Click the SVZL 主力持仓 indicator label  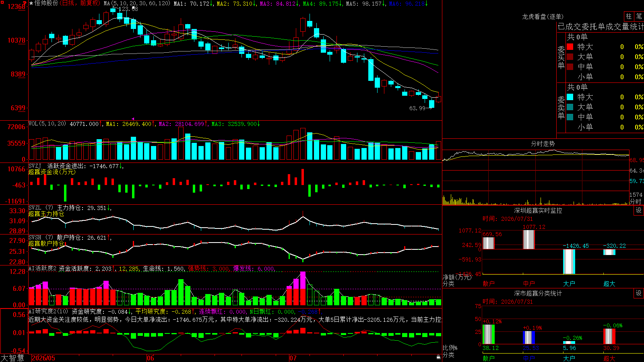56,208
